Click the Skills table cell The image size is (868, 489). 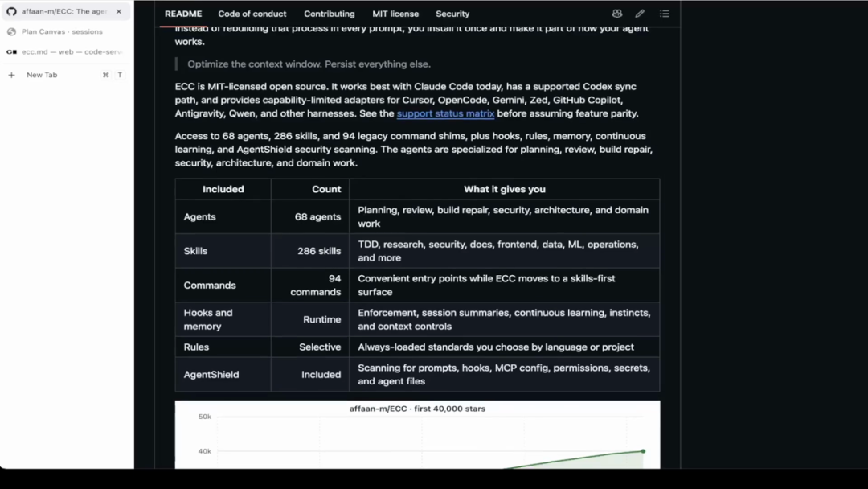coord(223,252)
